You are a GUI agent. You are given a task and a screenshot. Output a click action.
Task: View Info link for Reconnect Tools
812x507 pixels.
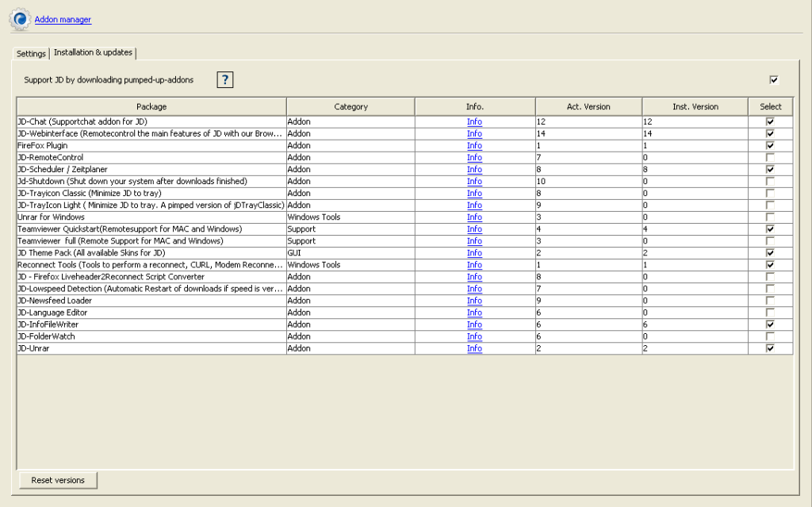(x=474, y=265)
